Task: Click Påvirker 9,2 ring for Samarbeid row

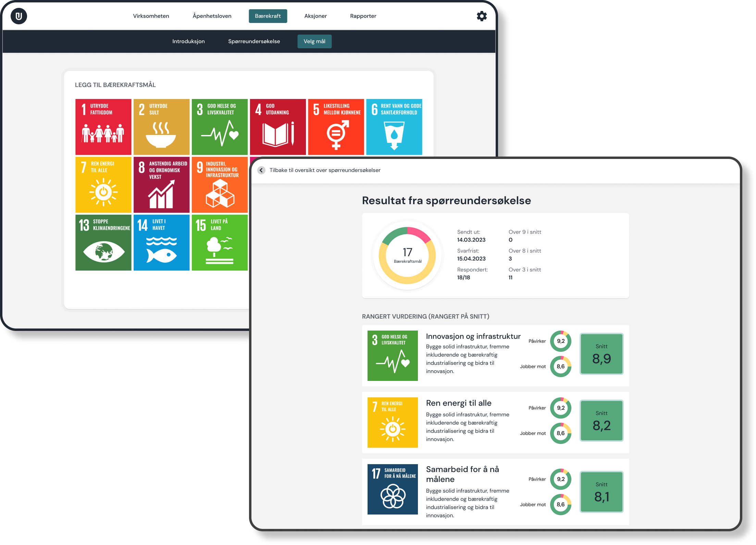Action: (561, 479)
